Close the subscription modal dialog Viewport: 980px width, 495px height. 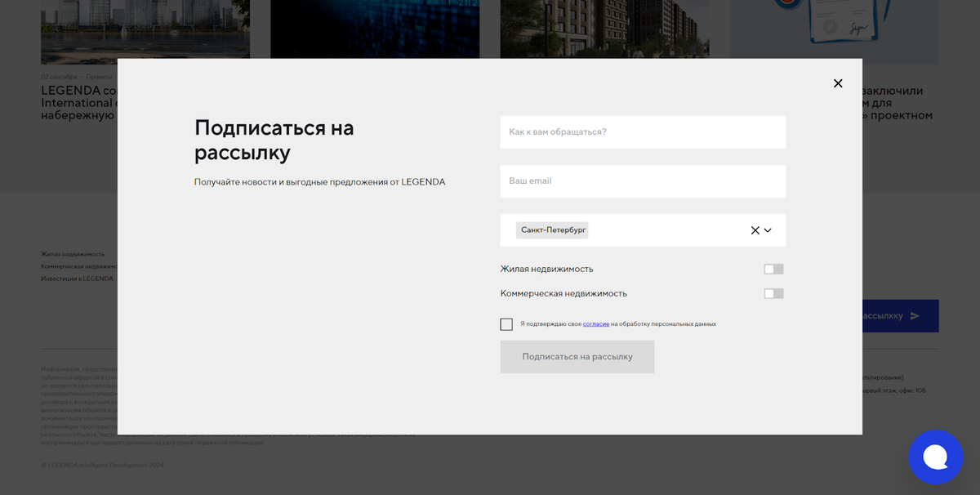838,83
